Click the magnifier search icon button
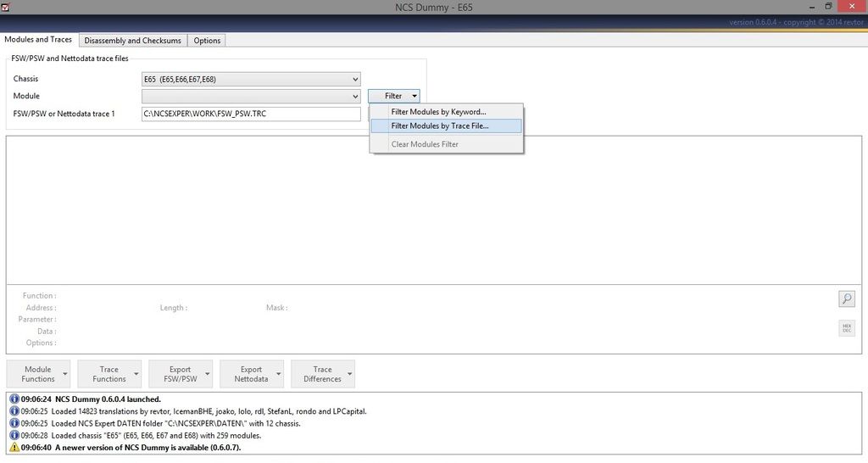The height and width of the screenshot is (463, 868). coord(847,299)
